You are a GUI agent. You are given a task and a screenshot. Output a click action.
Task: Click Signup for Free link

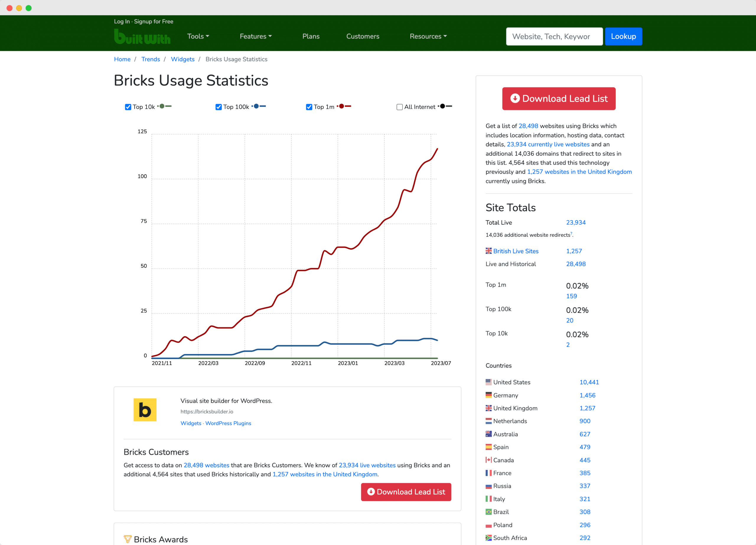[x=154, y=21]
